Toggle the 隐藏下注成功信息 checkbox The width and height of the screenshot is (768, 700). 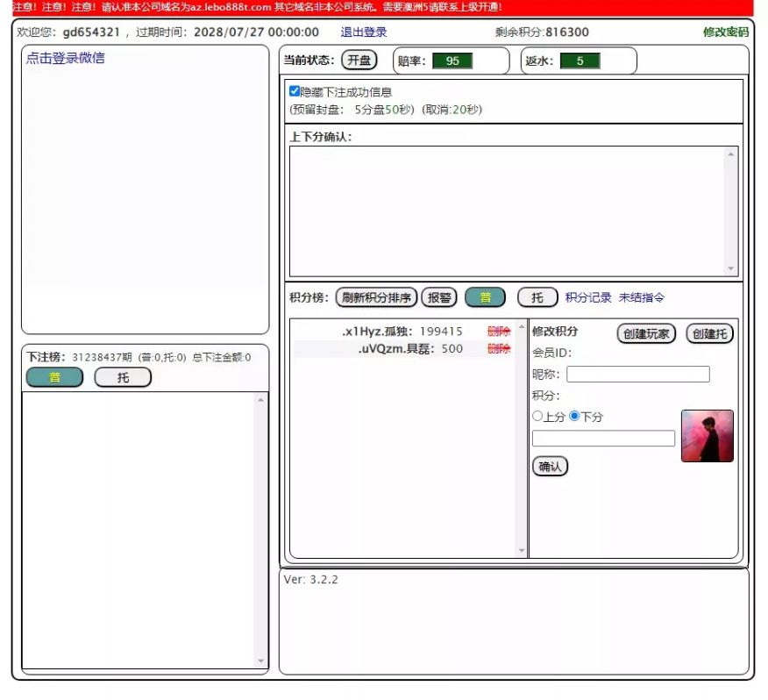[x=295, y=91]
